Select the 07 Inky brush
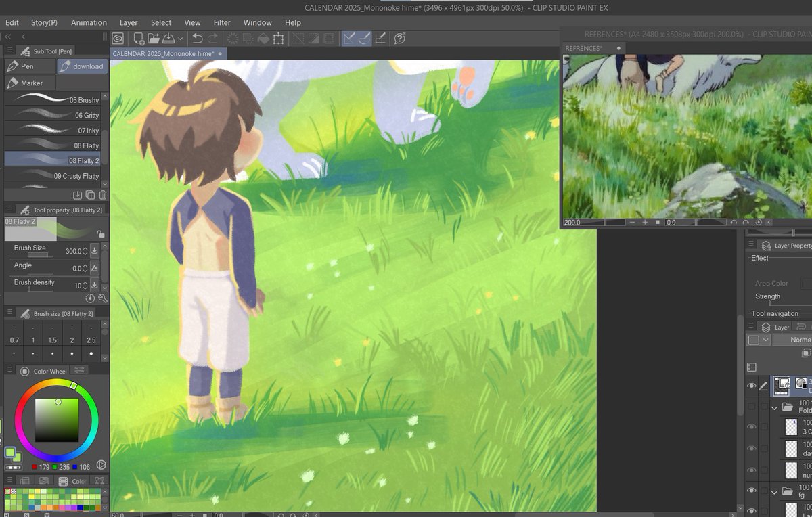The width and height of the screenshot is (812, 517). click(x=52, y=130)
